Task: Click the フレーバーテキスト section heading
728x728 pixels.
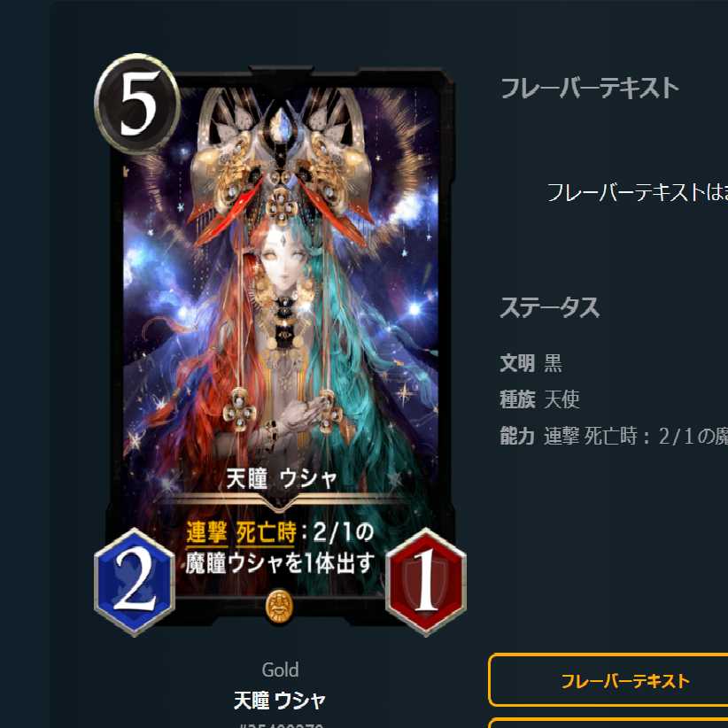Action: 590,89
